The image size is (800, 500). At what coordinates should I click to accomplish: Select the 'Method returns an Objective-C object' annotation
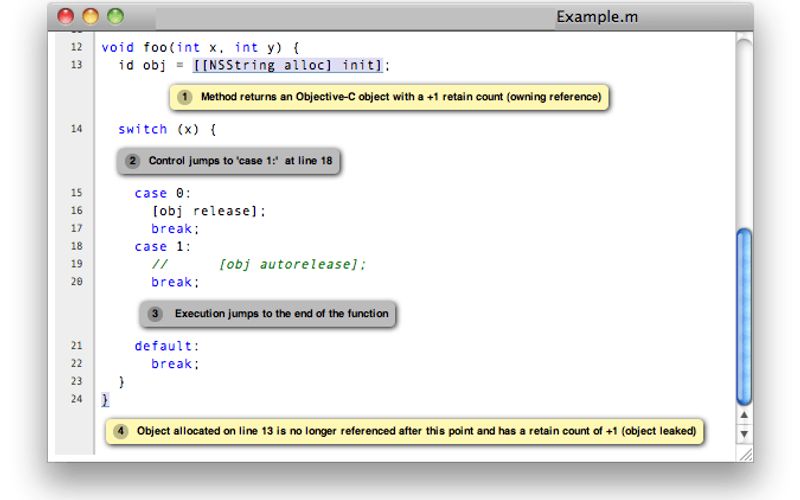(x=400, y=98)
